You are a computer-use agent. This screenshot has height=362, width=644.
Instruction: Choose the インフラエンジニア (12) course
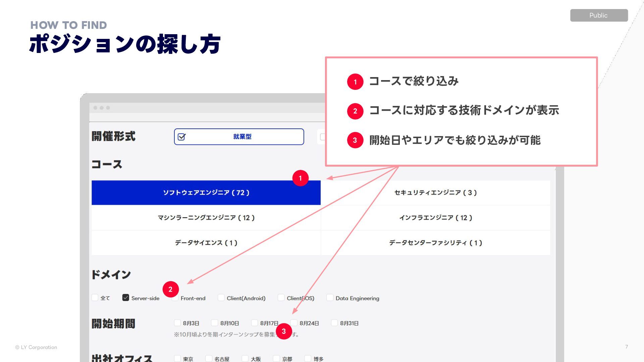(x=435, y=218)
